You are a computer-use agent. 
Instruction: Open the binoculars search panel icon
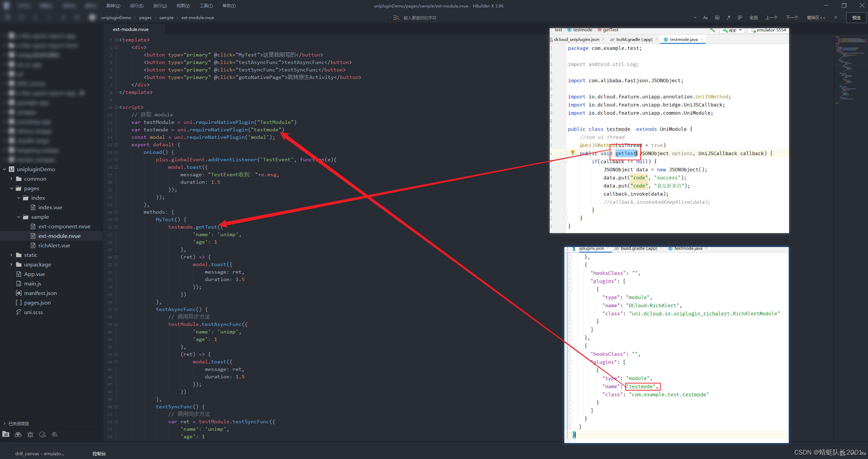pos(18,434)
